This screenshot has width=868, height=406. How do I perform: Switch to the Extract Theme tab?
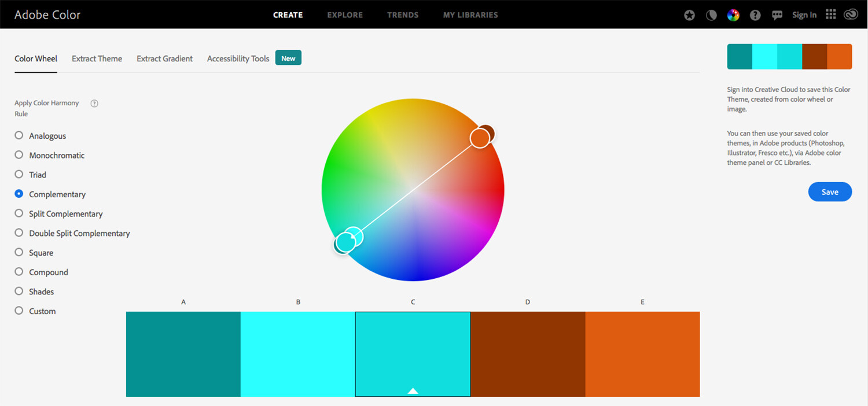coord(97,58)
